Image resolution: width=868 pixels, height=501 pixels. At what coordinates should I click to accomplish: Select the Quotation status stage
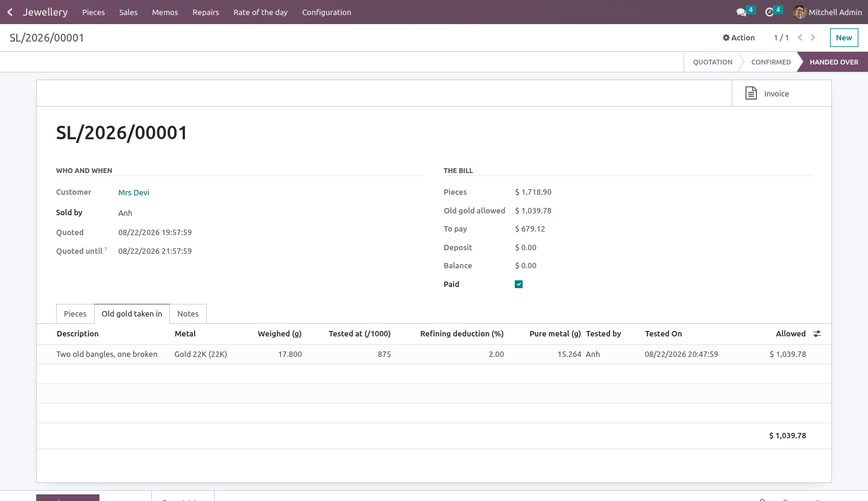(712, 62)
